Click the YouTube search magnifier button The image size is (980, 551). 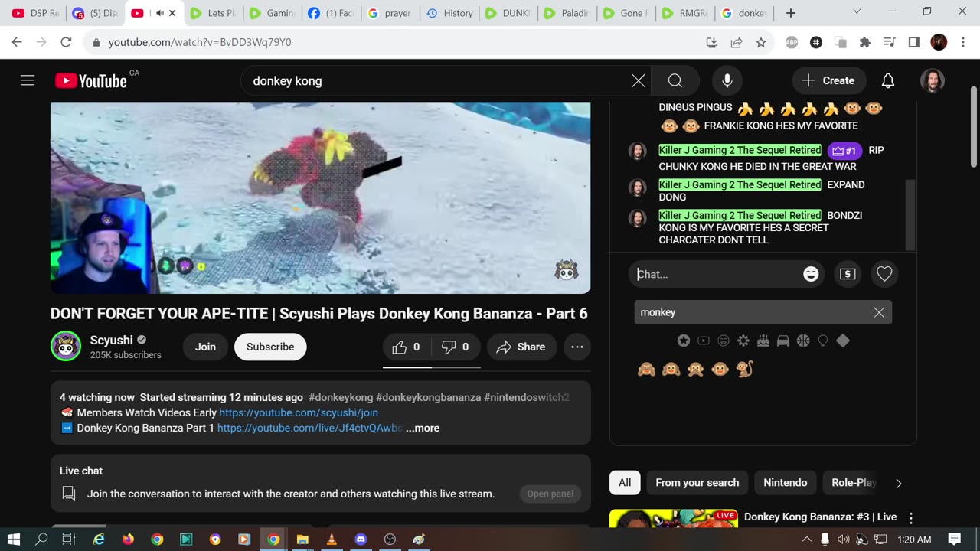(675, 80)
